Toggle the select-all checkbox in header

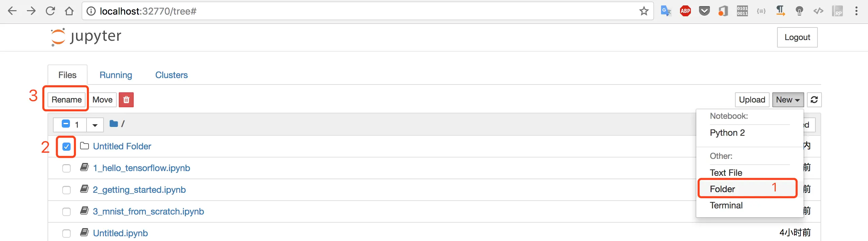click(x=66, y=124)
